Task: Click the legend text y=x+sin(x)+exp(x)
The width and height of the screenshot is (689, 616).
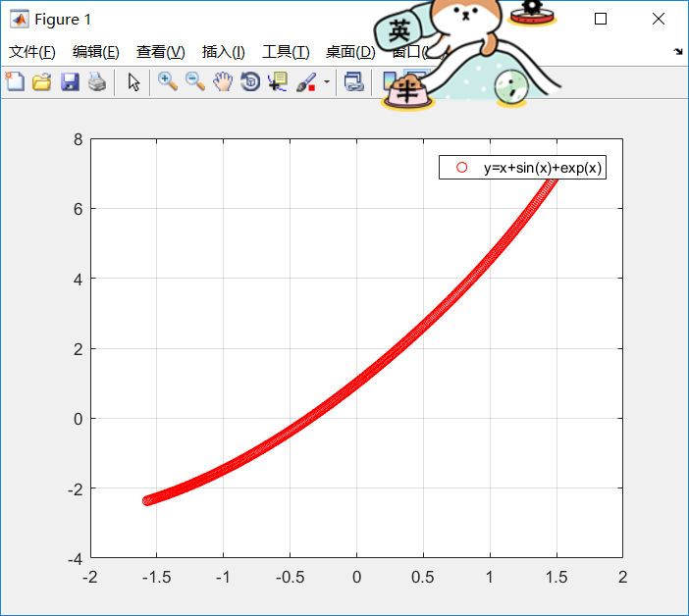Action: pos(542,168)
